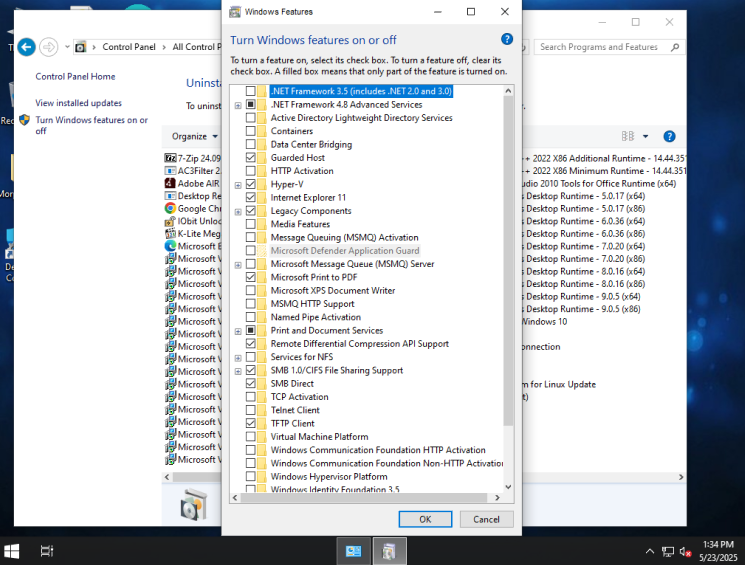Image resolution: width=745 pixels, height=565 pixels.
Task: Enable .NET Framework 3.5 checkbox
Action: (x=250, y=91)
